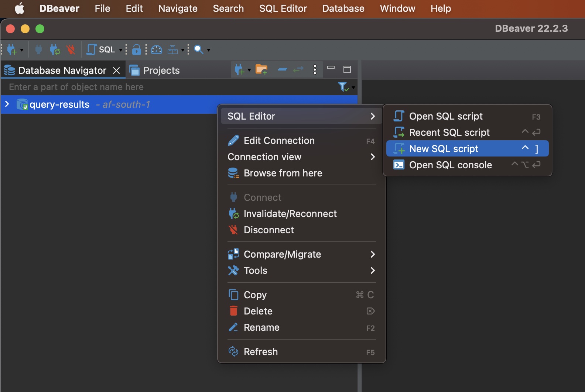
Task: Expand the SQL toolbar button dropdown arrow
Action: coord(120,50)
